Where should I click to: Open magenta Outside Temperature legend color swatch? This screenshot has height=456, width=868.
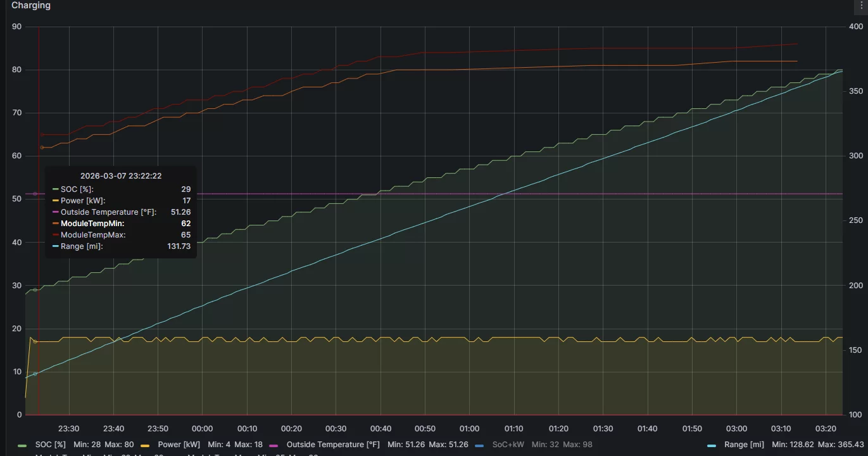click(x=274, y=445)
